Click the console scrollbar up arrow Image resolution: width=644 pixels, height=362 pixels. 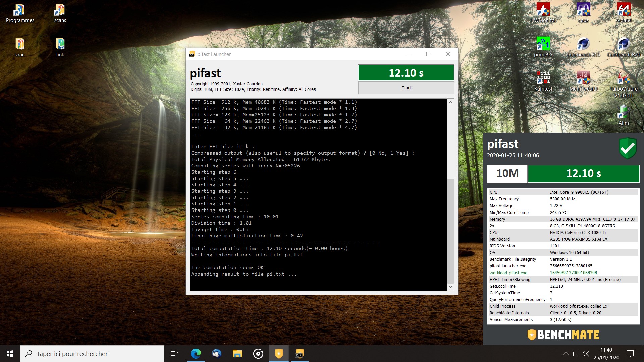point(450,102)
